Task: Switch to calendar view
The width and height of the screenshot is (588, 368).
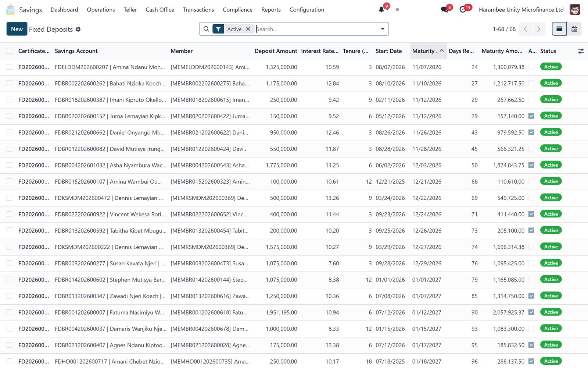Action: 574,29
